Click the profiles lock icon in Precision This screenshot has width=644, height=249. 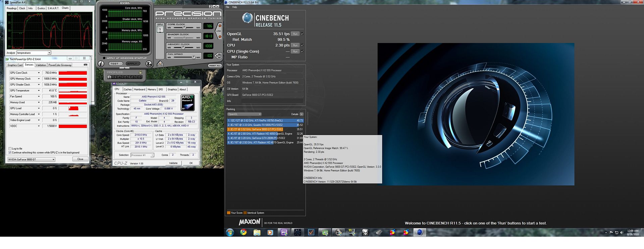140,72
